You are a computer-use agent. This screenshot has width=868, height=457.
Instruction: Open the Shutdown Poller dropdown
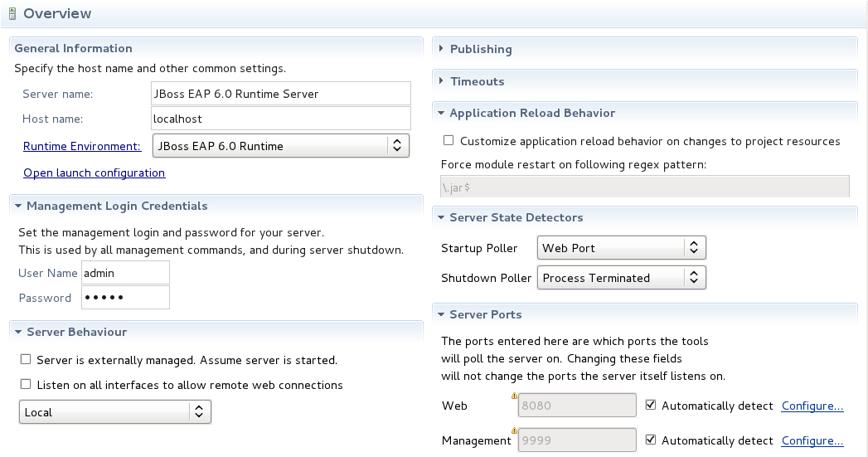pos(622,278)
